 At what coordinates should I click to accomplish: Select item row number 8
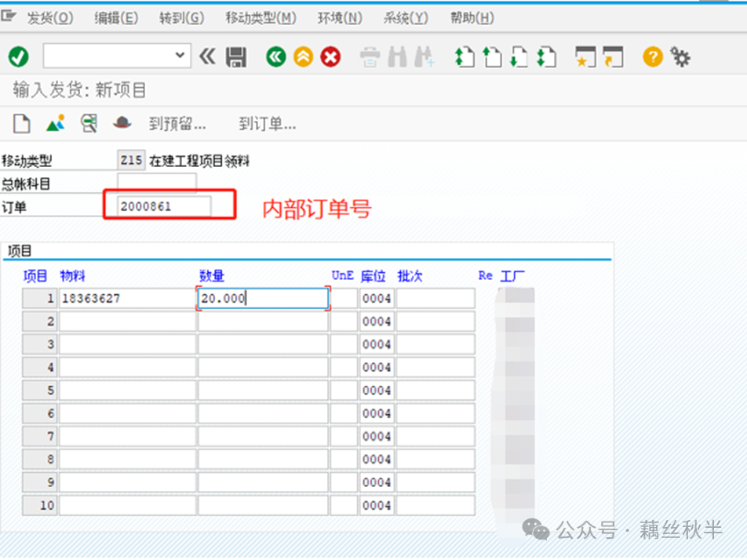(x=39, y=459)
